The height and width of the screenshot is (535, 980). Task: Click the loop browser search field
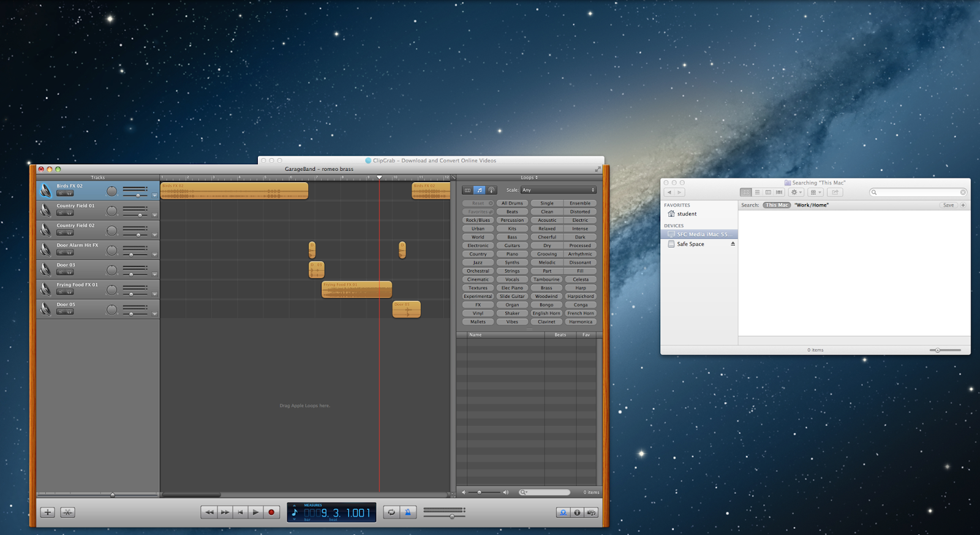[545, 492]
